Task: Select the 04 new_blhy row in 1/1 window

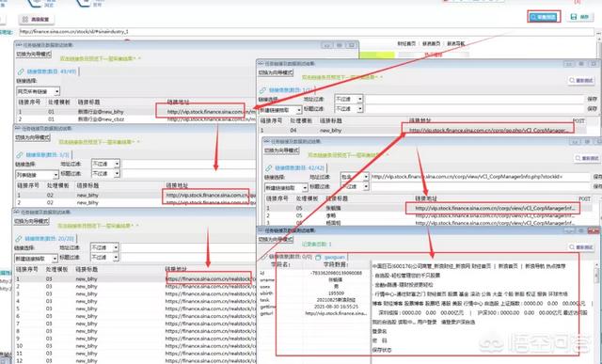Action: [422, 130]
